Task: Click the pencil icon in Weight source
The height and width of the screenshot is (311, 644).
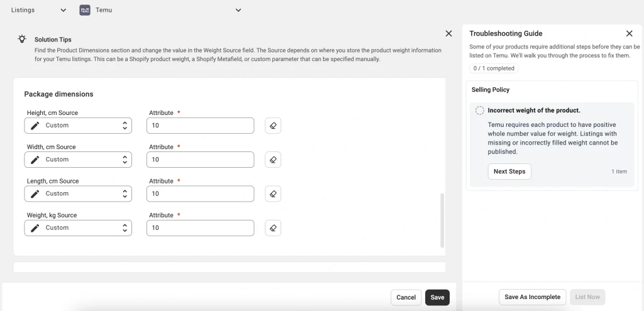Action: (x=35, y=227)
